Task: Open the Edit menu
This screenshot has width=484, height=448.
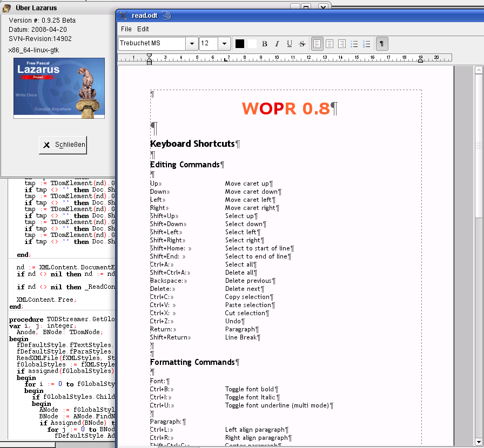Action: 143,29
